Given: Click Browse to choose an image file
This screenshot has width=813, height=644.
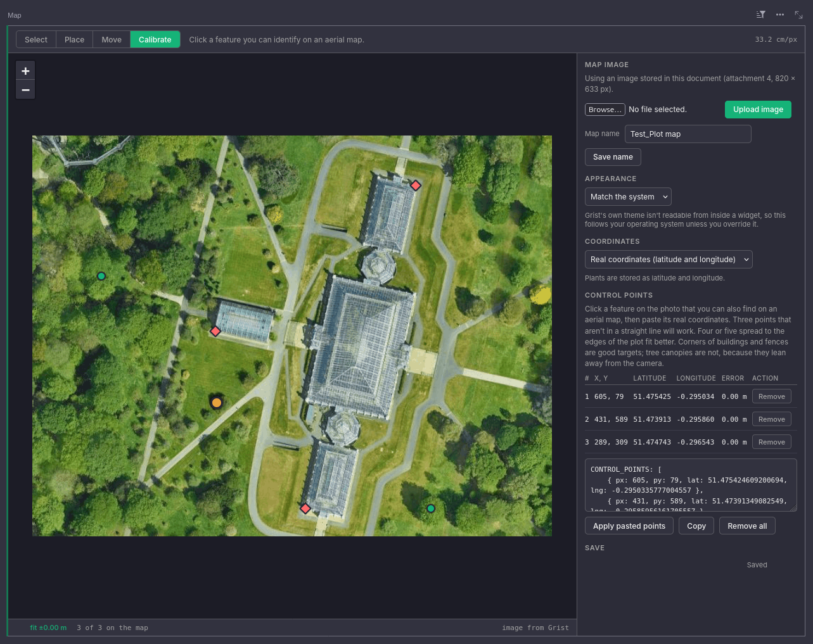Looking at the screenshot, I should (605, 110).
